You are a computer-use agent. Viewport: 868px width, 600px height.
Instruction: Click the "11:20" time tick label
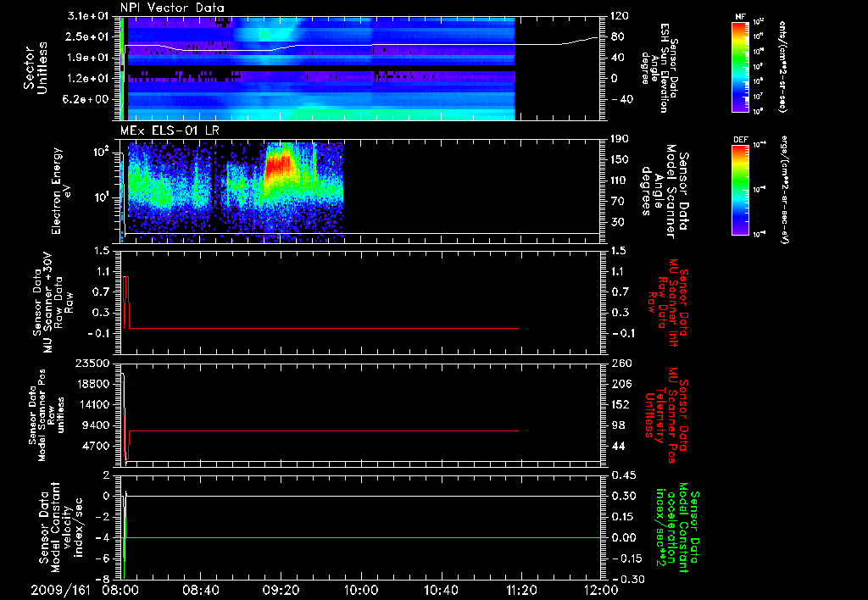pyautogui.click(x=521, y=590)
